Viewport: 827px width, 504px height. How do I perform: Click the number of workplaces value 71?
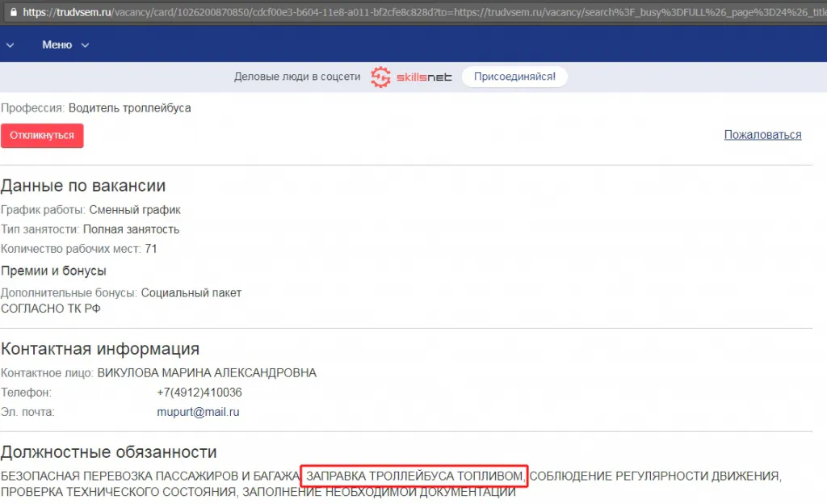[x=151, y=249]
